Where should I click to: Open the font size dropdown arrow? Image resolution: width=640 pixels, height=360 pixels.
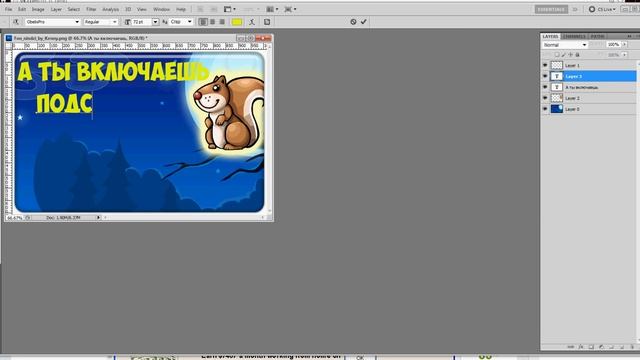[x=156, y=22]
